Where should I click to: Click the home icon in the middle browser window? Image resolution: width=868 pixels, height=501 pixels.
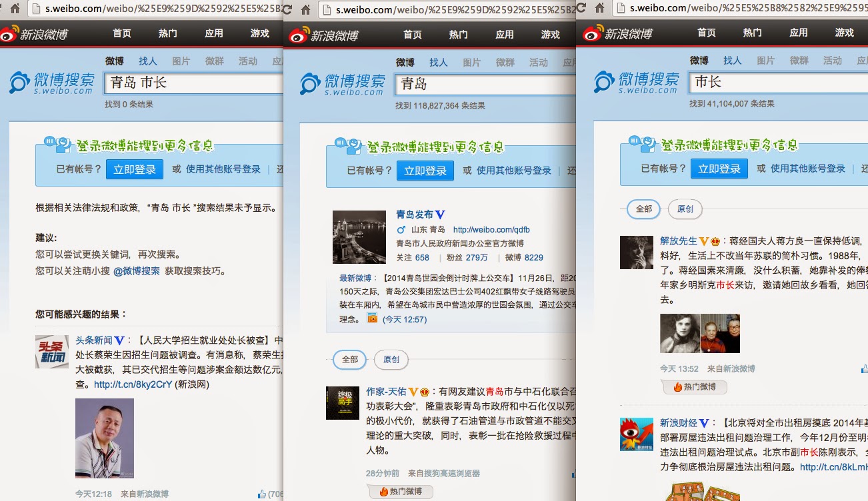pyautogui.click(x=305, y=9)
